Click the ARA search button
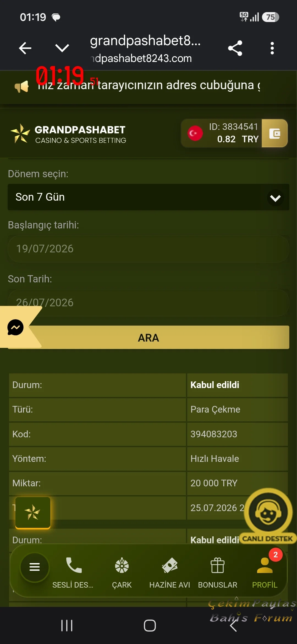Image resolution: width=297 pixels, height=644 pixels. point(148,337)
